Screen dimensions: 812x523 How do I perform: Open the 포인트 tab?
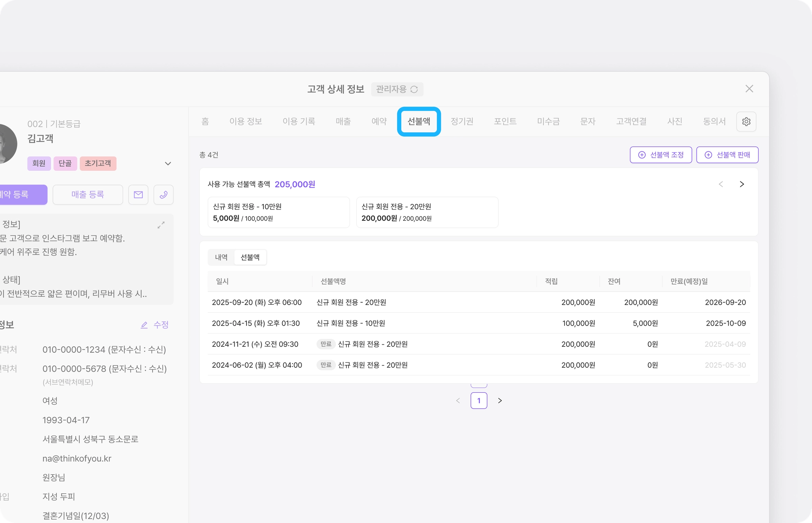[x=505, y=122]
